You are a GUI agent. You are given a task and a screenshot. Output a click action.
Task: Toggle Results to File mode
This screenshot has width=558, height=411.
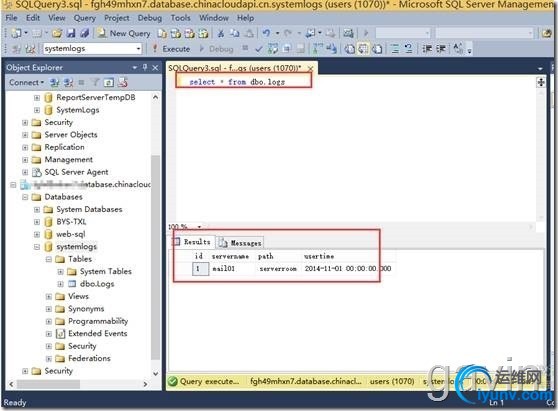click(x=377, y=49)
